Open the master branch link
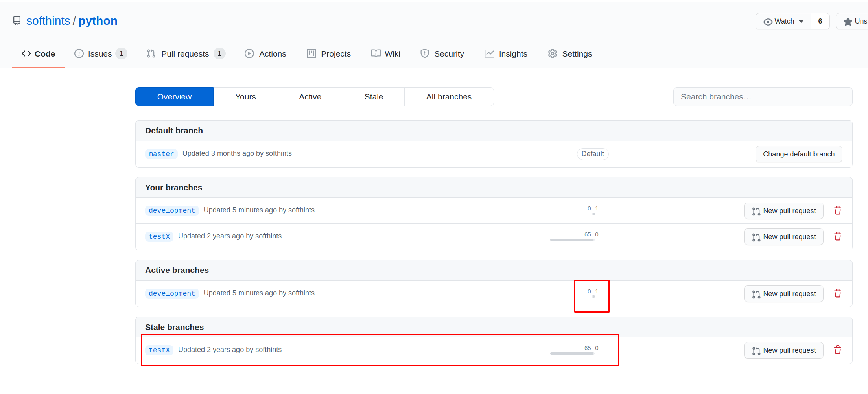 click(161, 154)
